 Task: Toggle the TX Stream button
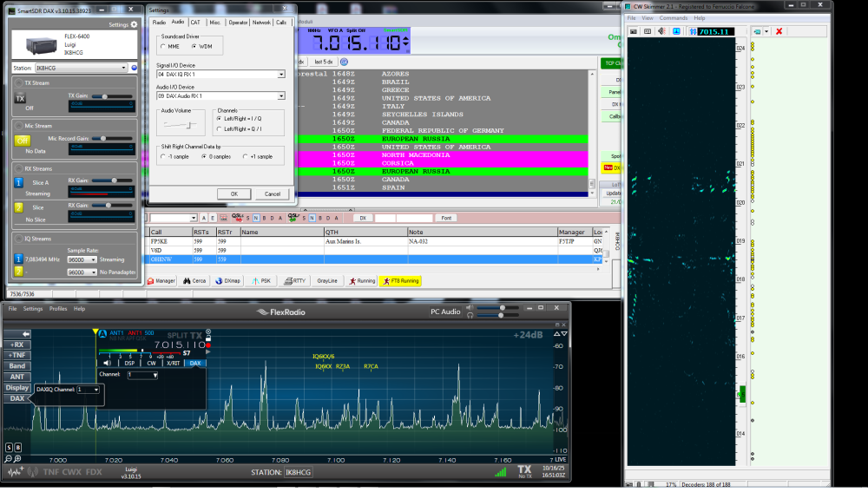coord(21,99)
